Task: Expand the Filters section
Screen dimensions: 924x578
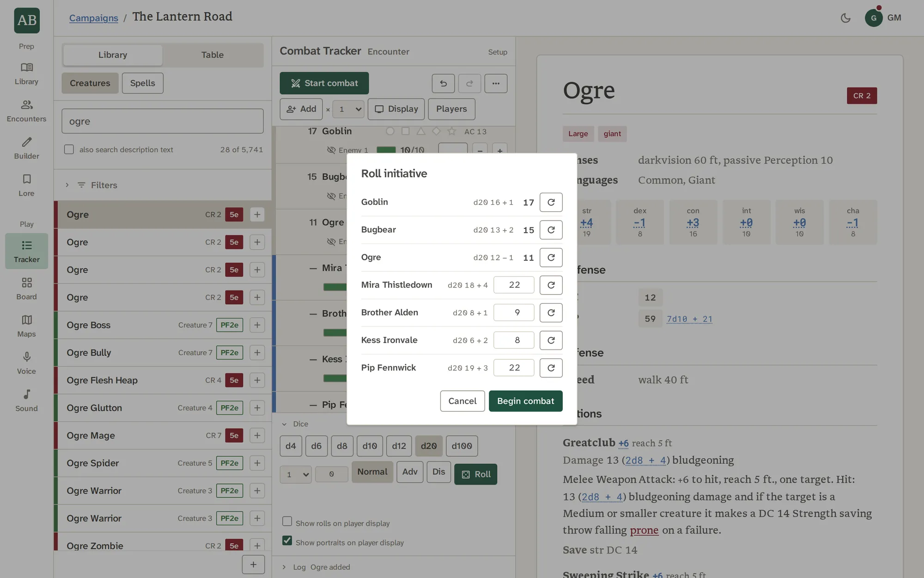Action: click(x=163, y=185)
